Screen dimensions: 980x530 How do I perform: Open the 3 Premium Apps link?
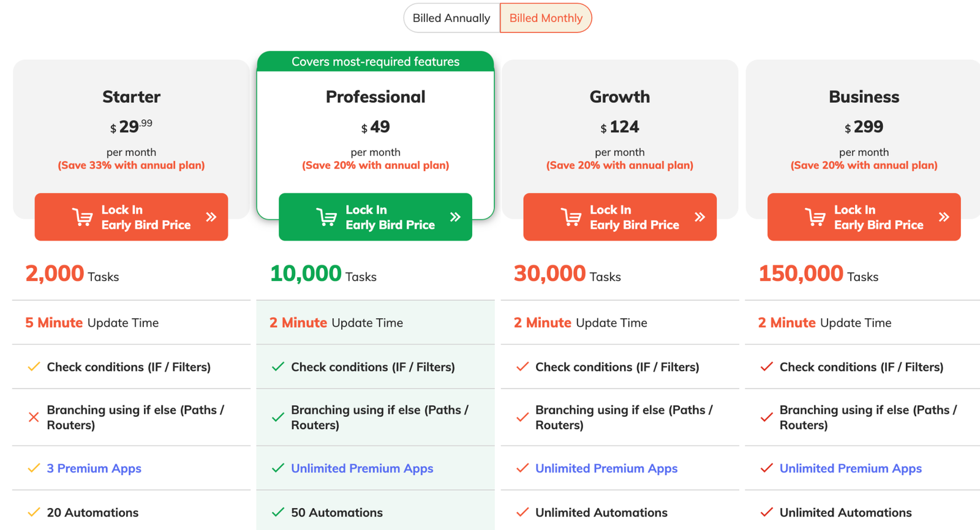[94, 468]
